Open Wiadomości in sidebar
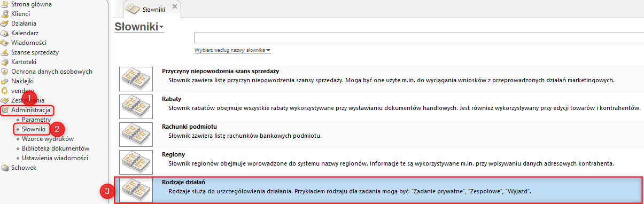 (29, 42)
